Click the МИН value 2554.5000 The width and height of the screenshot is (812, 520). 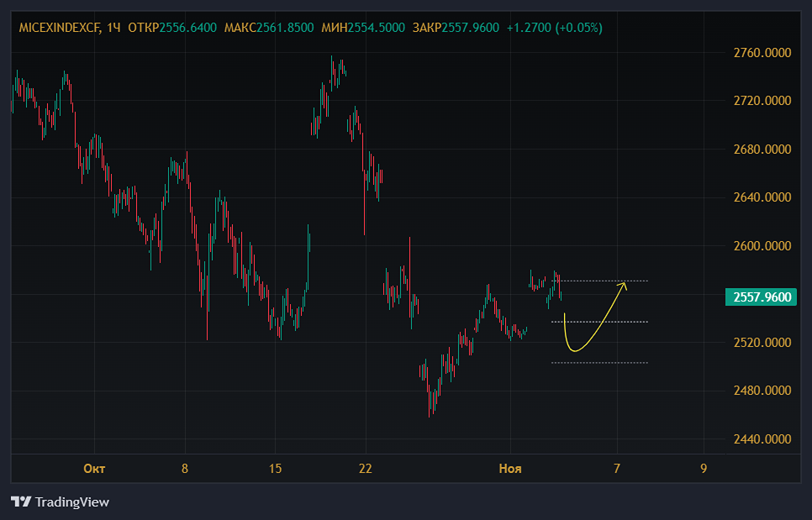coord(377,28)
